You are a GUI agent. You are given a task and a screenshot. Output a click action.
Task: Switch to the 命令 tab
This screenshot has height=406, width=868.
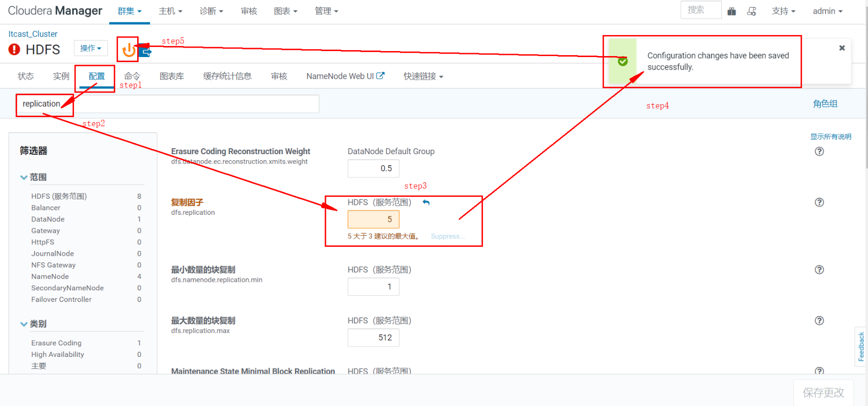point(132,76)
